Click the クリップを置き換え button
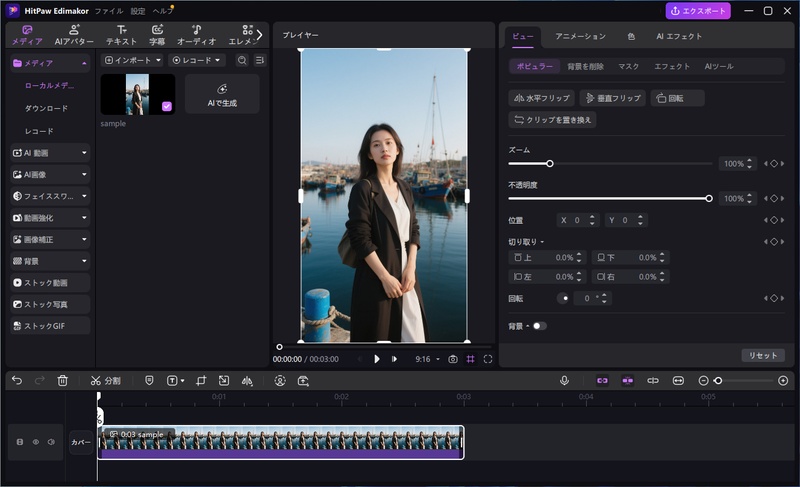This screenshot has height=487, width=800. [x=552, y=120]
